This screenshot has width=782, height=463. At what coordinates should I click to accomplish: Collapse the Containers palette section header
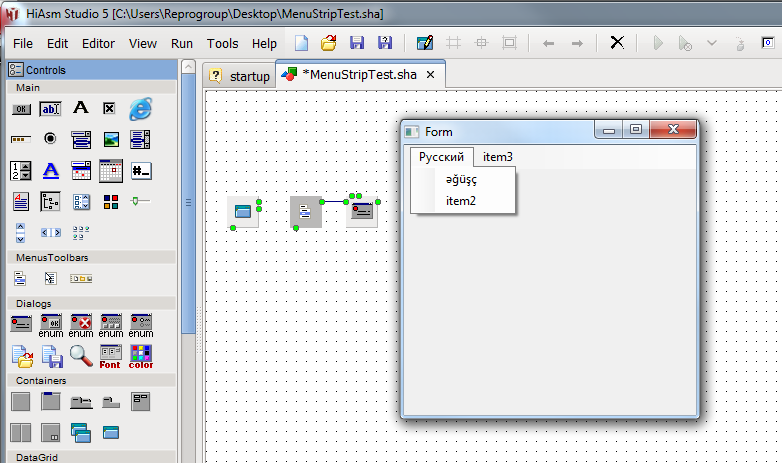92,380
